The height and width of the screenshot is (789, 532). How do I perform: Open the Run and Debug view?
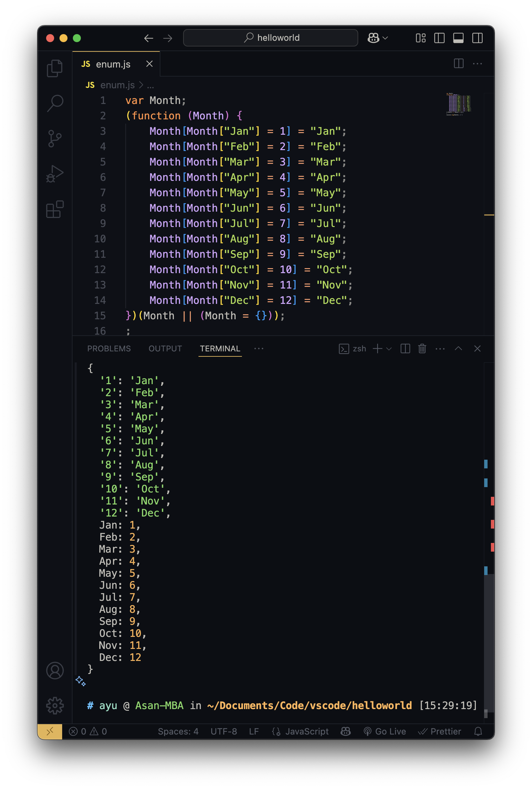pyautogui.click(x=54, y=174)
